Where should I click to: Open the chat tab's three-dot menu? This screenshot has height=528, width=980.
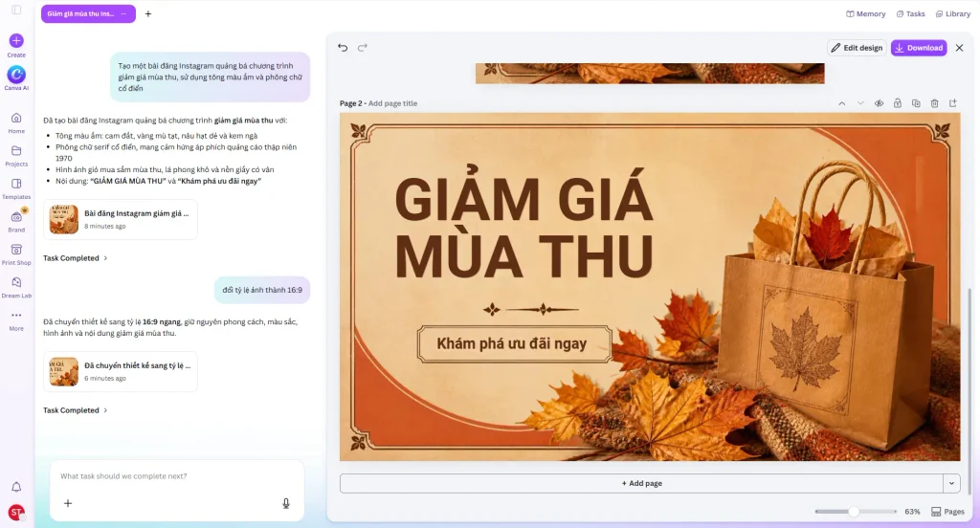coord(123,13)
